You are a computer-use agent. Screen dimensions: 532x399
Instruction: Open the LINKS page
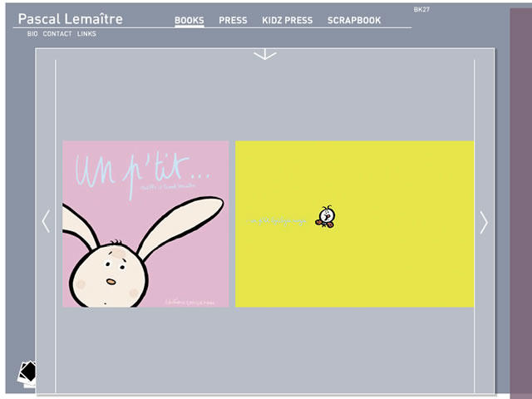(x=86, y=33)
